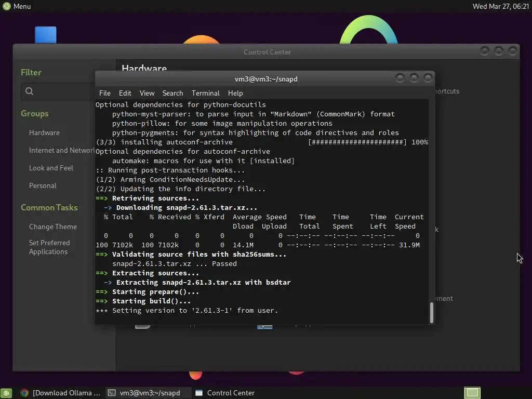Click the show desktop icon in bottom panel
Image resolution: width=532 pixels, height=399 pixels.
tap(6, 393)
